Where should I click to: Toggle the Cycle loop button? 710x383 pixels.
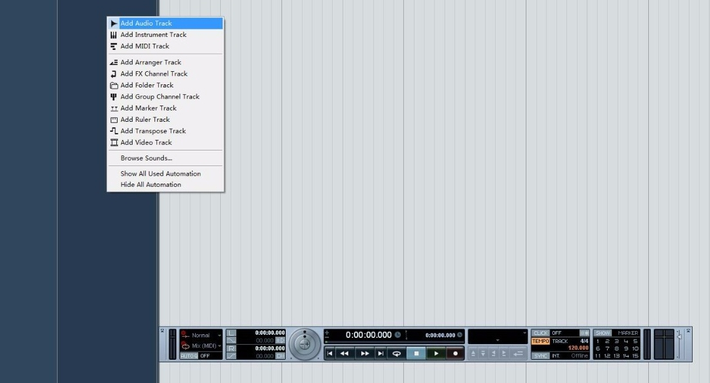coord(397,353)
